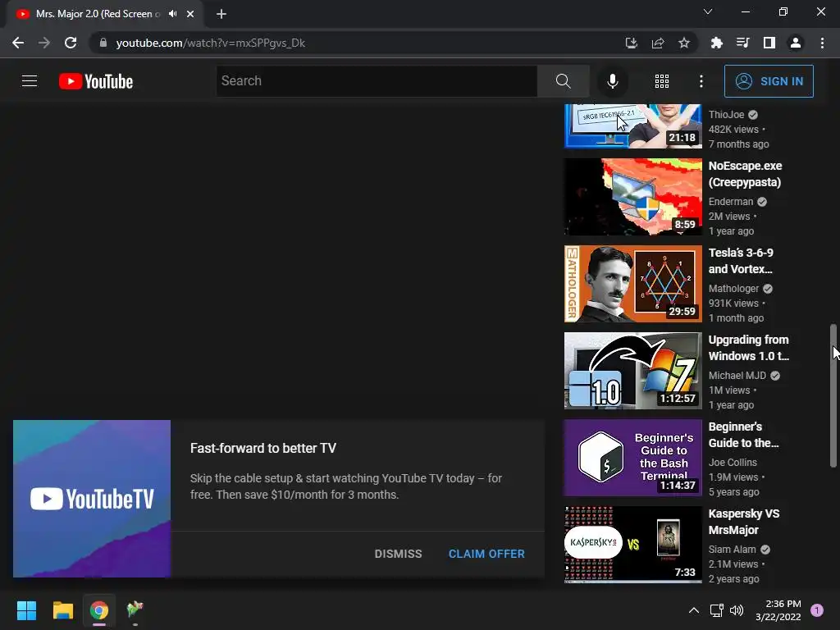This screenshot has width=840, height=630.
Task: Open File Explorer from taskbar
Action: [x=62, y=610]
